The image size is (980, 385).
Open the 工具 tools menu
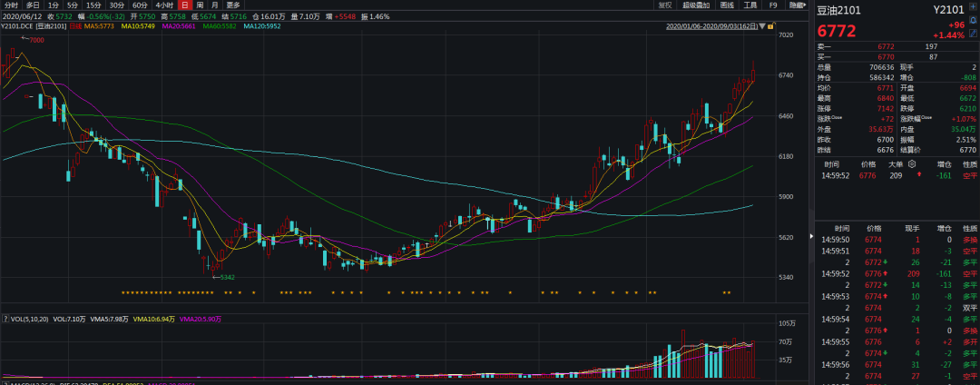750,5
